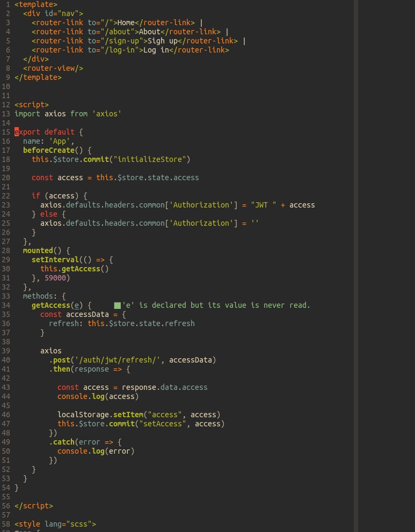Click the to="/log-in" attribute

pyautogui.click(x=113, y=50)
